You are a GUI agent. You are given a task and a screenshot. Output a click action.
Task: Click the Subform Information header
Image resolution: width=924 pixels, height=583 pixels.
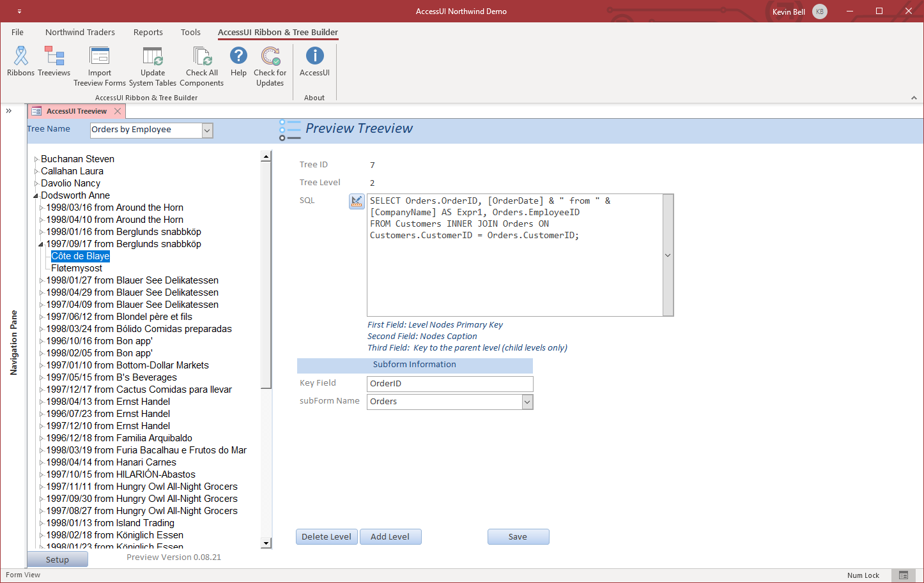pyautogui.click(x=415, y=365)
